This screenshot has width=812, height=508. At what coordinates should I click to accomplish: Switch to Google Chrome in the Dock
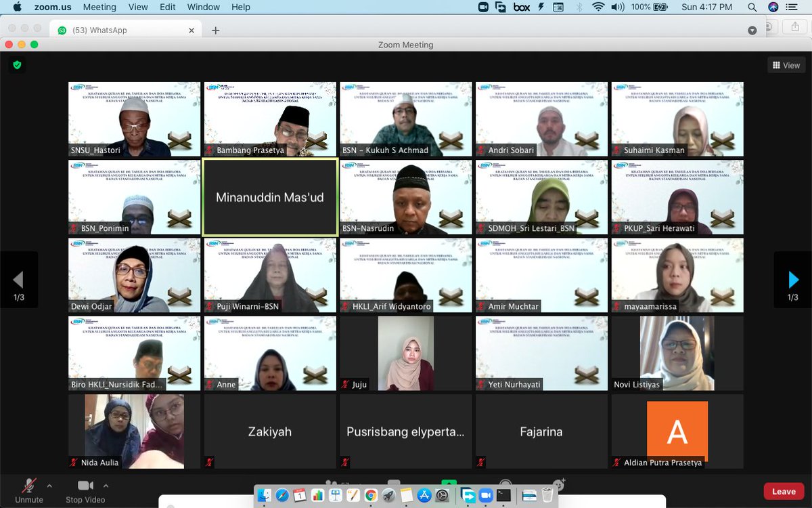coord(371,496)
